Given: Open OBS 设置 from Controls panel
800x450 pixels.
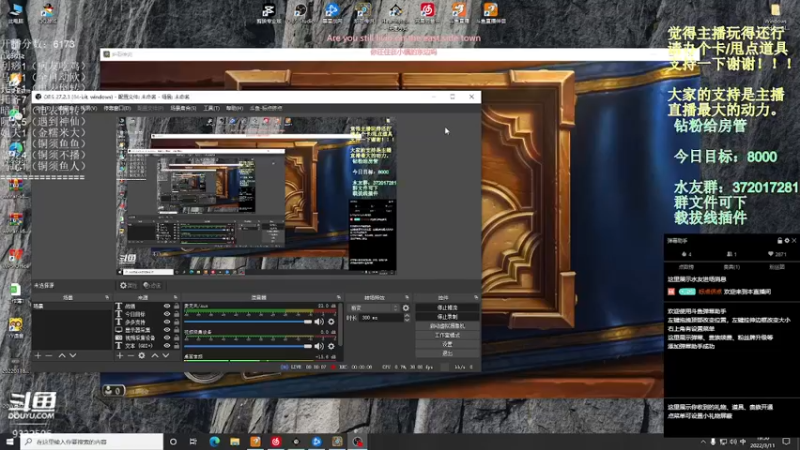Looking at the screenshot, I should [447, 344].
